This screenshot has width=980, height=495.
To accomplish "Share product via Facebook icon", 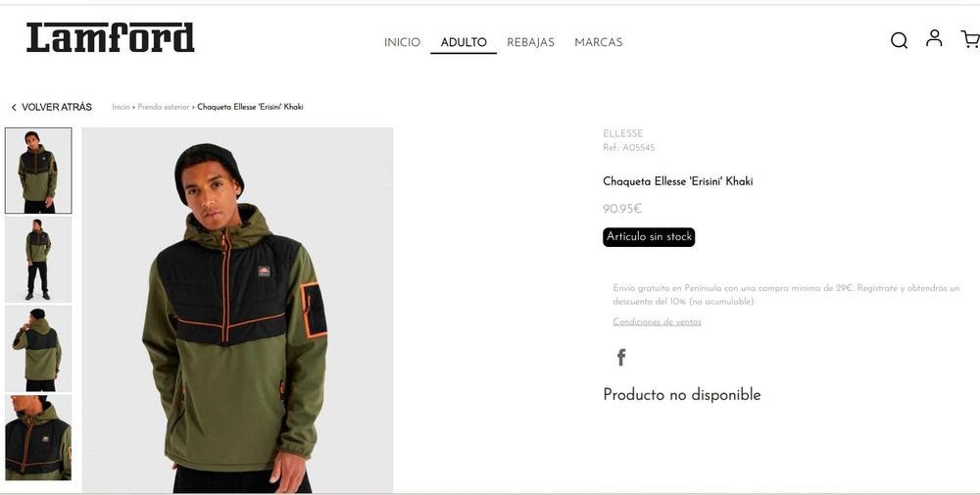I will [x=620, y=357].
